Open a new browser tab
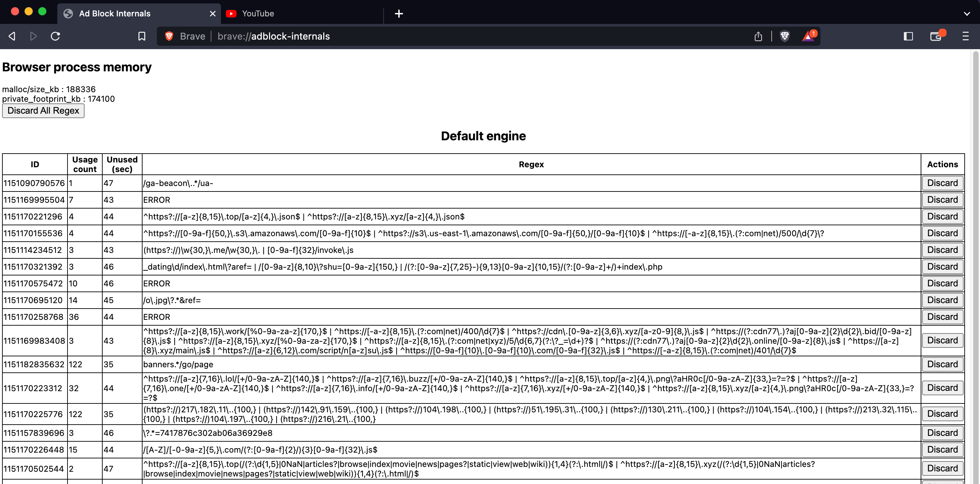980x484 pixels. point(399,14)
